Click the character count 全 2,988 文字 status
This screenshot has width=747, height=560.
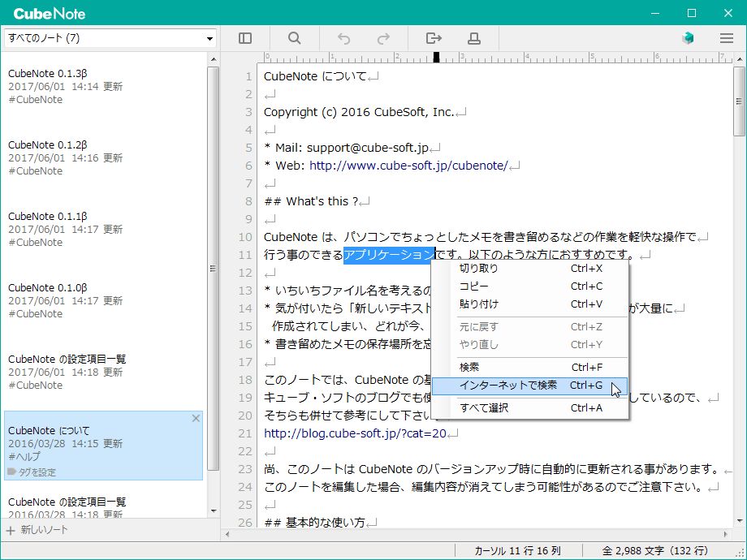pyautogui.click(x=655, y=551)
